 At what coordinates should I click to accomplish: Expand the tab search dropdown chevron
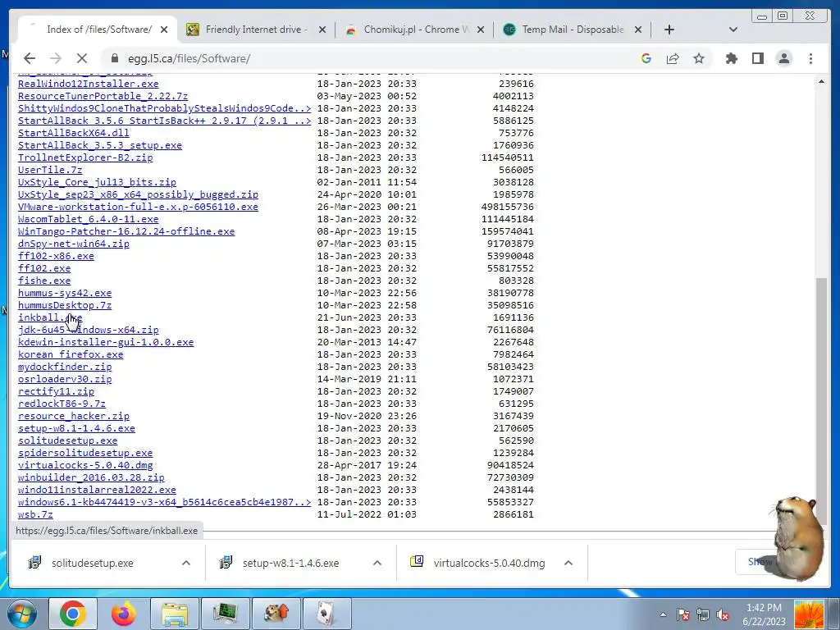(733, 30)
